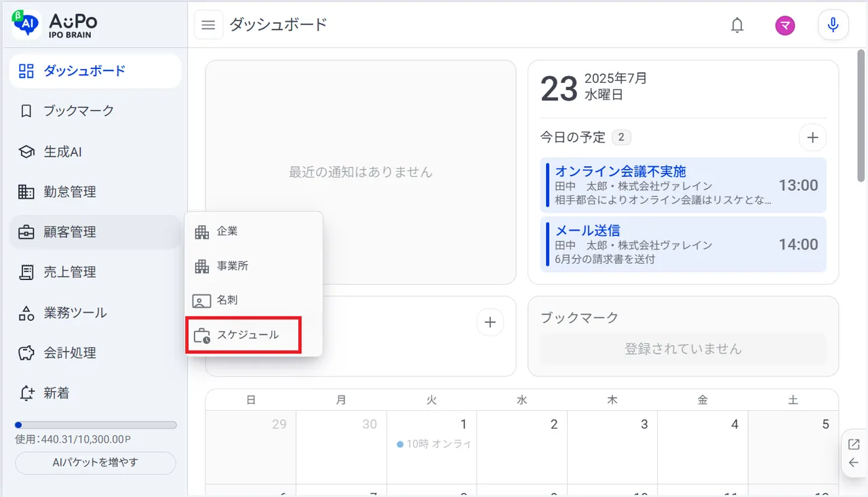Click 使用:440.31/10,300.00P usage text
The height and width of the screenshot is (497, 868).
tap(73, 440)
